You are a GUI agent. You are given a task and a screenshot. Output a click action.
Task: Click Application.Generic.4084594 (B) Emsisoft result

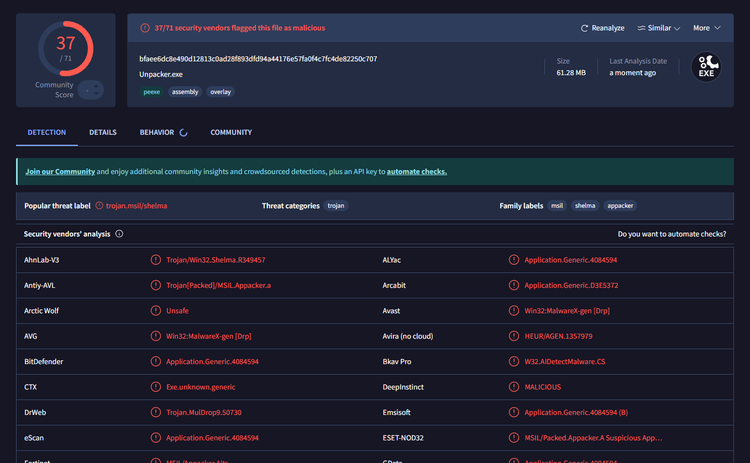(576, 412)
